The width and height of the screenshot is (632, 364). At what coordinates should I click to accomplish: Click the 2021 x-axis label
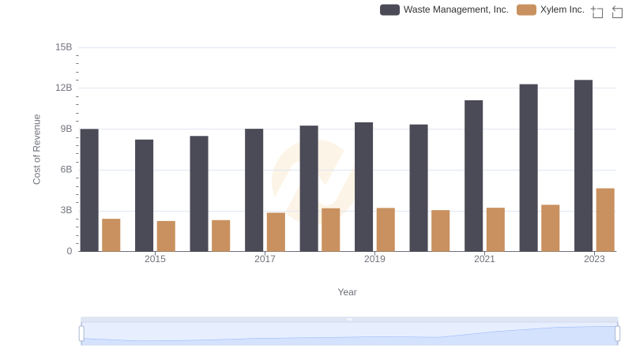[484, 259]
